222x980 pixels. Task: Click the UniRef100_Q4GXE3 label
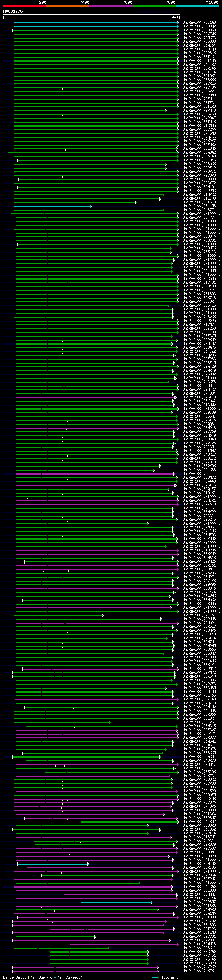click(x=199, y=397)
